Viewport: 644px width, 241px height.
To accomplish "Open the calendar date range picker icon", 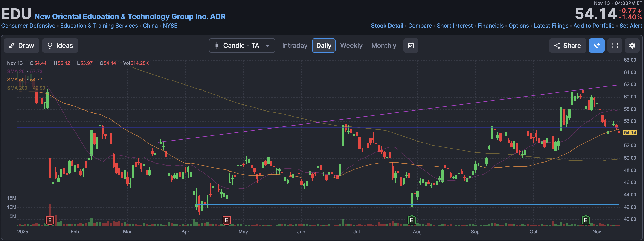I will (411, 46).
